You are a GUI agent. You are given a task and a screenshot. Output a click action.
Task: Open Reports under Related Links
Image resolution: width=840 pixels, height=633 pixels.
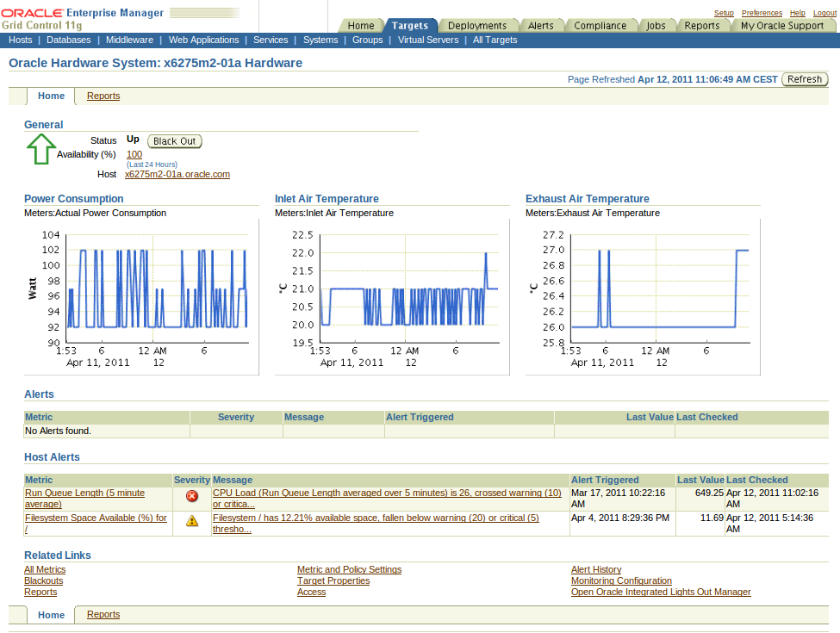pos(40,592)
